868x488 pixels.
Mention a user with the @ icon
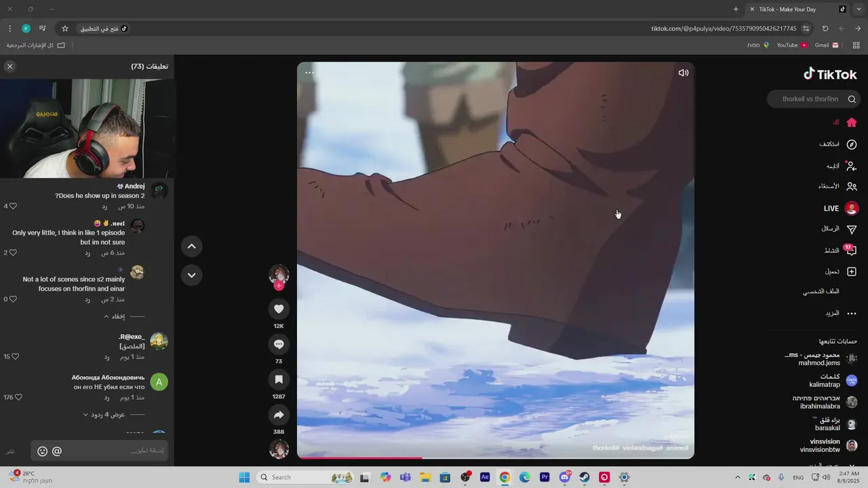57,451
